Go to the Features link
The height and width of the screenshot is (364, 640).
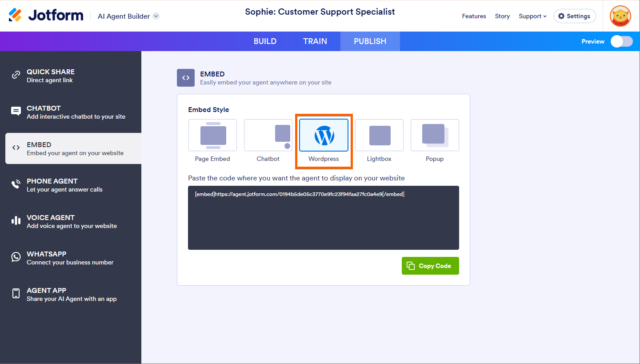[474, 16]
